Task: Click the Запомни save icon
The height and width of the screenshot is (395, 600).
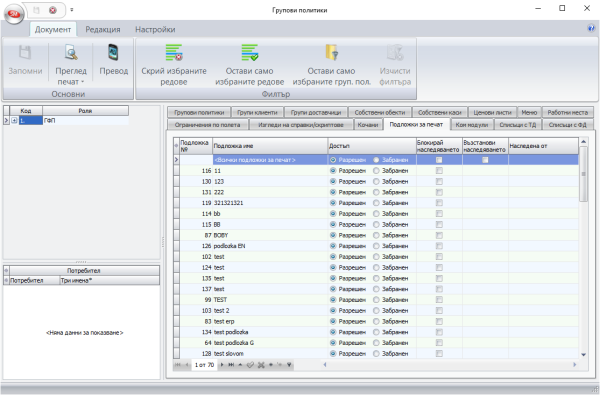Action: (25, 53)
